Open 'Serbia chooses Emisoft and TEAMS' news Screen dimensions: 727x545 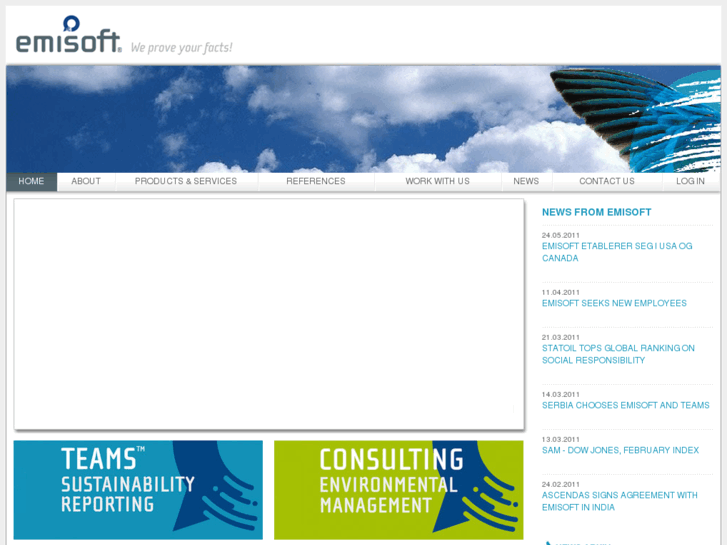tap(625, 405)
